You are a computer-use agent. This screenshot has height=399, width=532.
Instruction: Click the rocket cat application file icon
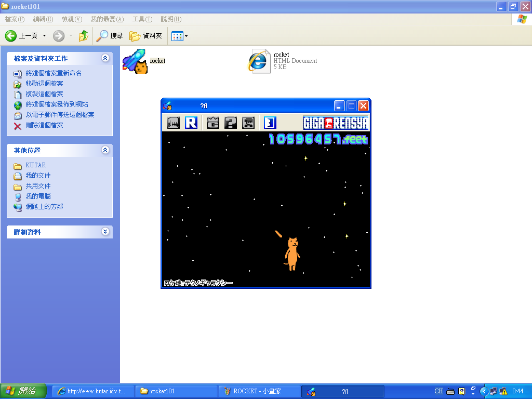(135, 61)
